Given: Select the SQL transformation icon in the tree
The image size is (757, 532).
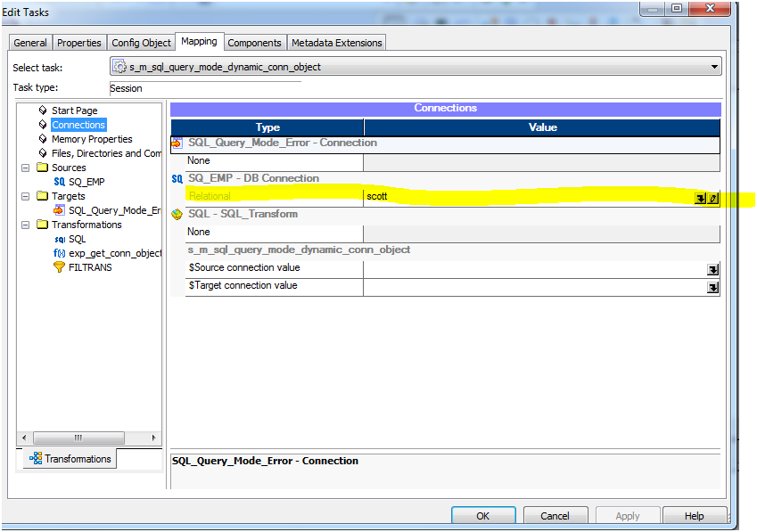Looking at the screenshot, I should [61, 238].
